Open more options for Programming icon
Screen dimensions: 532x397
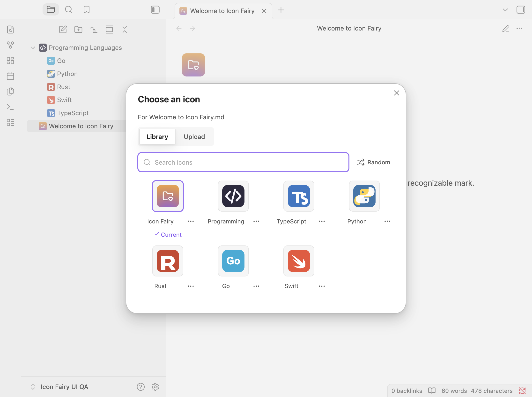tap(256, 221)
